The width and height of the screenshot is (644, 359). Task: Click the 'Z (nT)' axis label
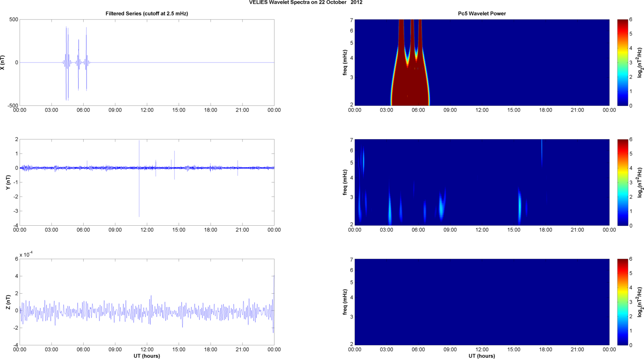(x=8, y=302)
